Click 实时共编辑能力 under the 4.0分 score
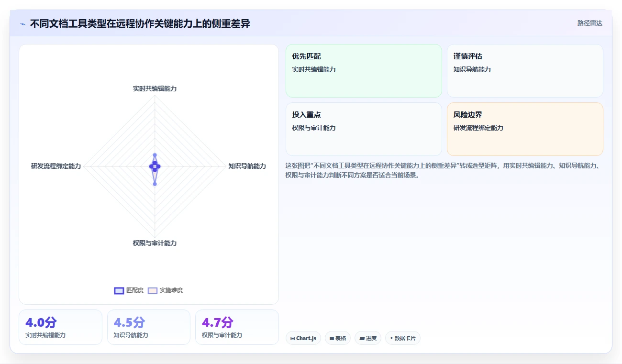 (45, 335)
